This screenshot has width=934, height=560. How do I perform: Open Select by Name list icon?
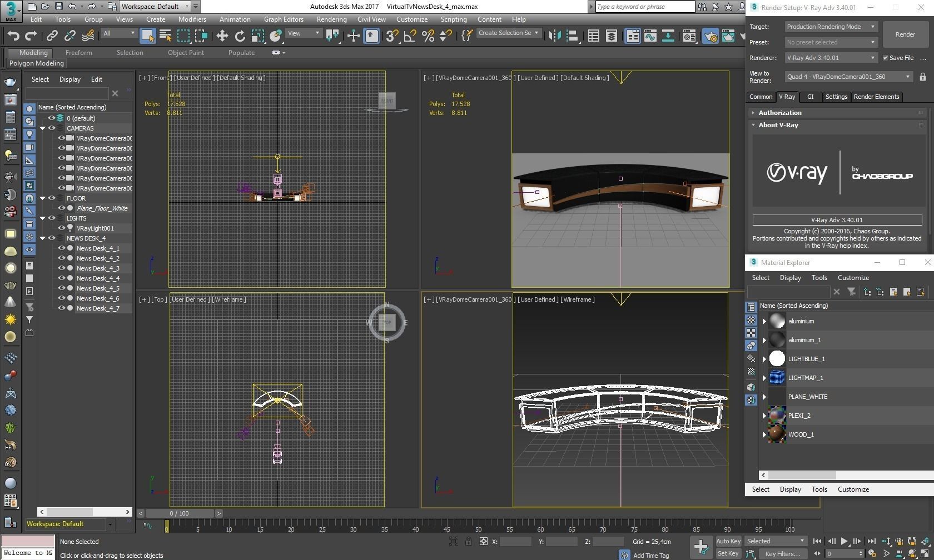click(x=165, y=36)
